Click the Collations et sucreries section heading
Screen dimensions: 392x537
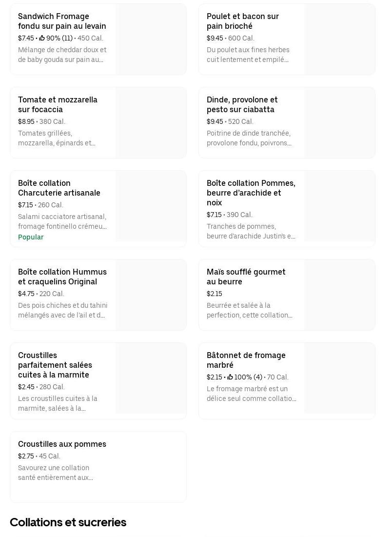coord(68,522)
